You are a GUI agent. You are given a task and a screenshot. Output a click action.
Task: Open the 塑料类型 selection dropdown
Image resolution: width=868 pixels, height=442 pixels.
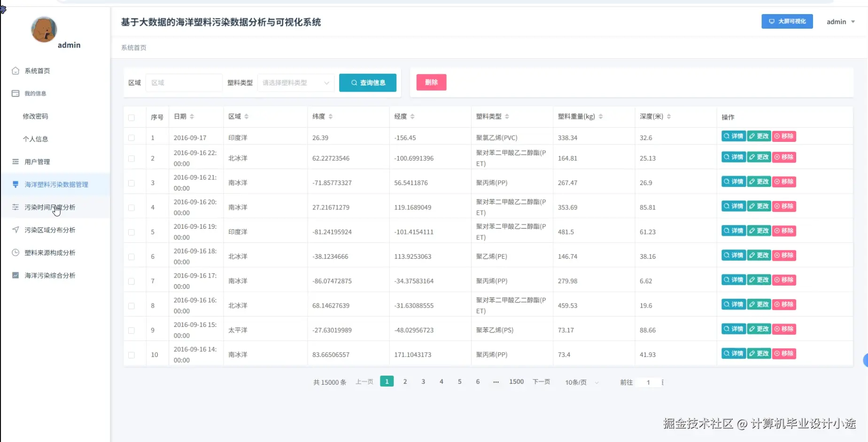[x=295, y=82]
